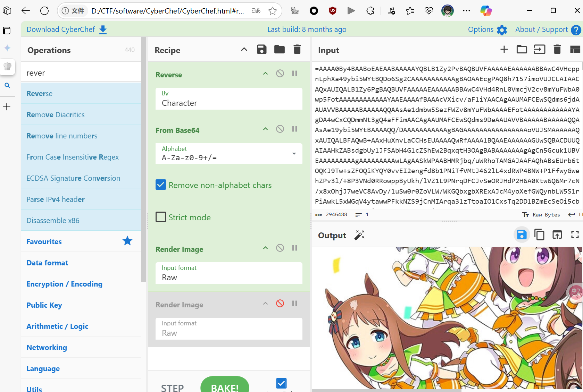
Task: Collapse the Reverse operation arguments
Action: [265, 74]
